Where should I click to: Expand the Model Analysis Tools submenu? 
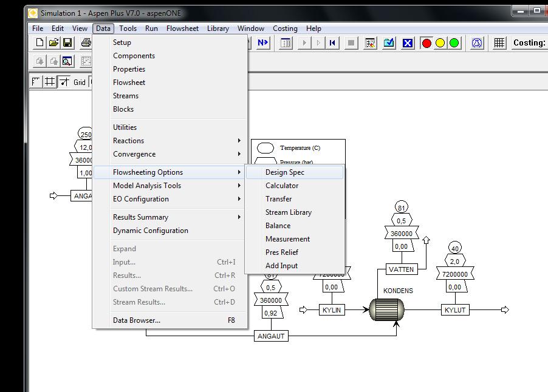point(170,185)
